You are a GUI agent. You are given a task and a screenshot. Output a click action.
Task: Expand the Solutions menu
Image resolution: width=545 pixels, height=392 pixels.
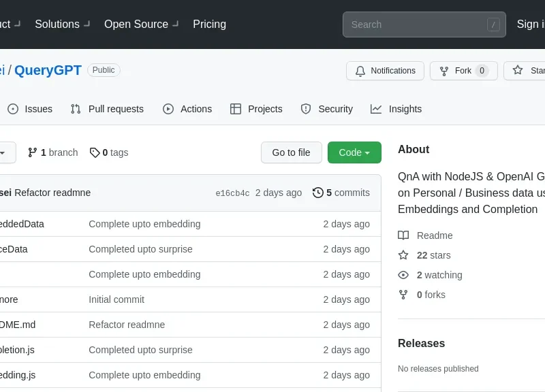[x=62, y=24]
